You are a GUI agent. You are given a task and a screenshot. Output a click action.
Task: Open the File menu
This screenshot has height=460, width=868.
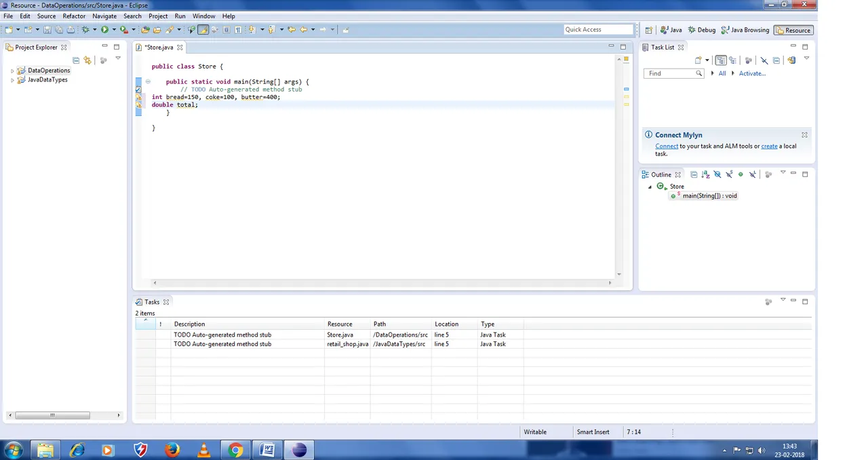click(8, 16)
